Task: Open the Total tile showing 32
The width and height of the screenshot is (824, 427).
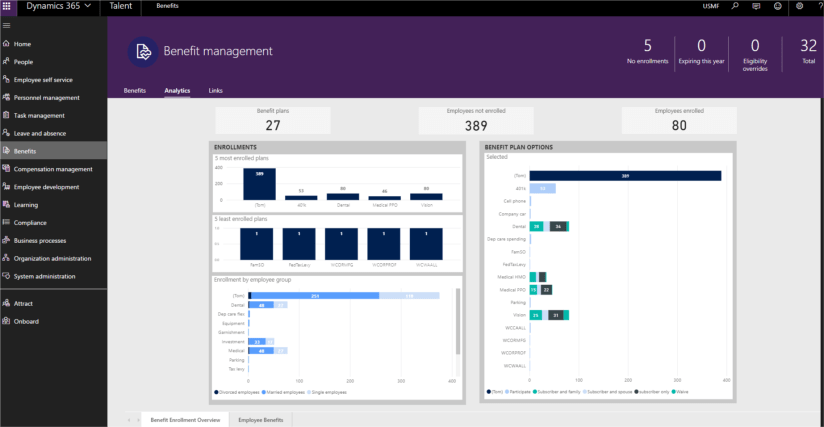Action: [808, 51]
